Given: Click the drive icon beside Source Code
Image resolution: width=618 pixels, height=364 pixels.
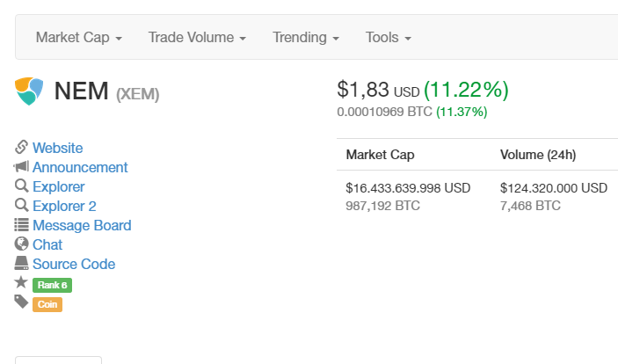Looking at the screenshot, I should click(22, 264).
